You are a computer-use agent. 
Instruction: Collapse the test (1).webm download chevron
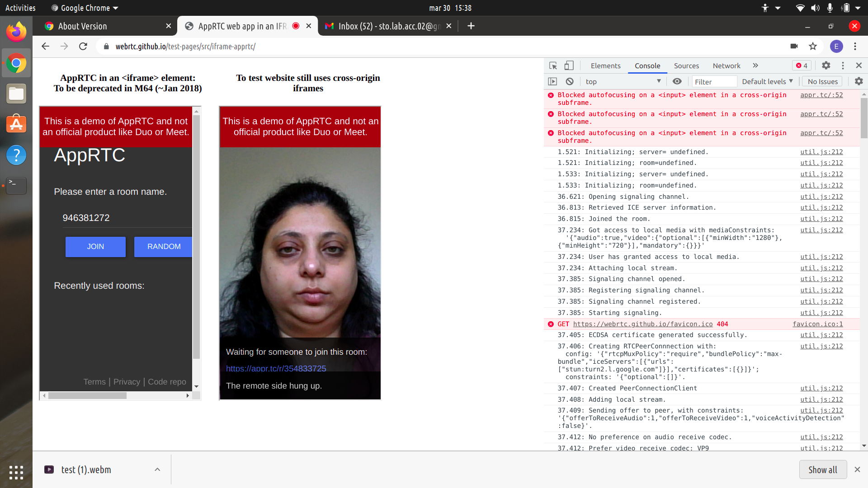[x=157, y=469]
